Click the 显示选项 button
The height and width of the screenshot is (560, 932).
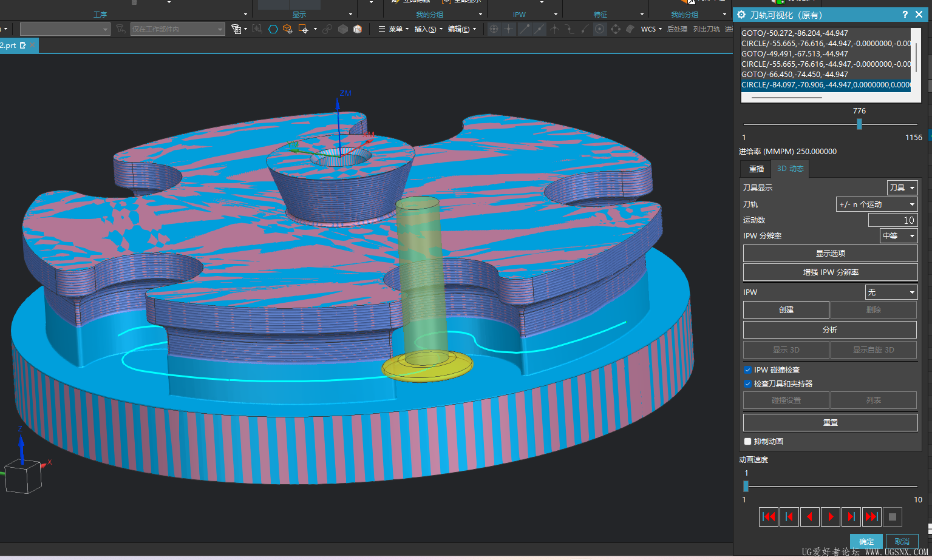[x=830, y=254]
